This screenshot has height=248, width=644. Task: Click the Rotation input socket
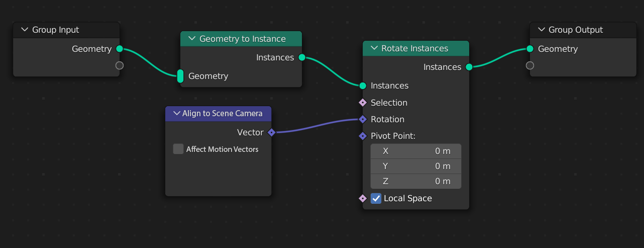(x=363, y=119)
